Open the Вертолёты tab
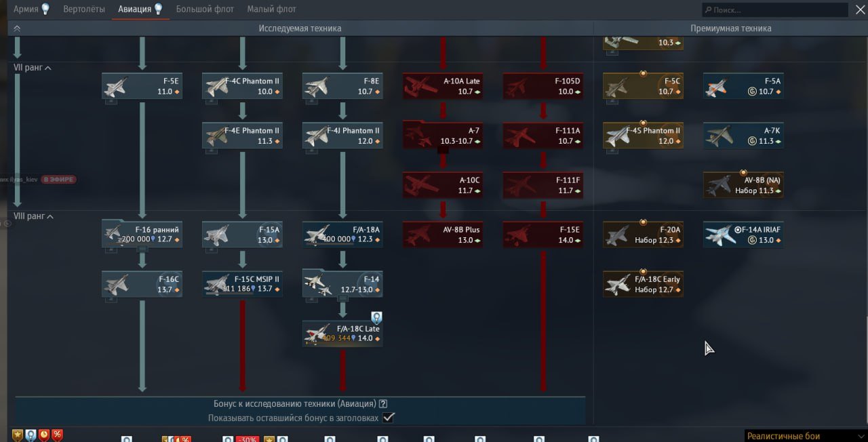Image resolution: width=868 pixels, height=442 pixels. coord(84,9)
